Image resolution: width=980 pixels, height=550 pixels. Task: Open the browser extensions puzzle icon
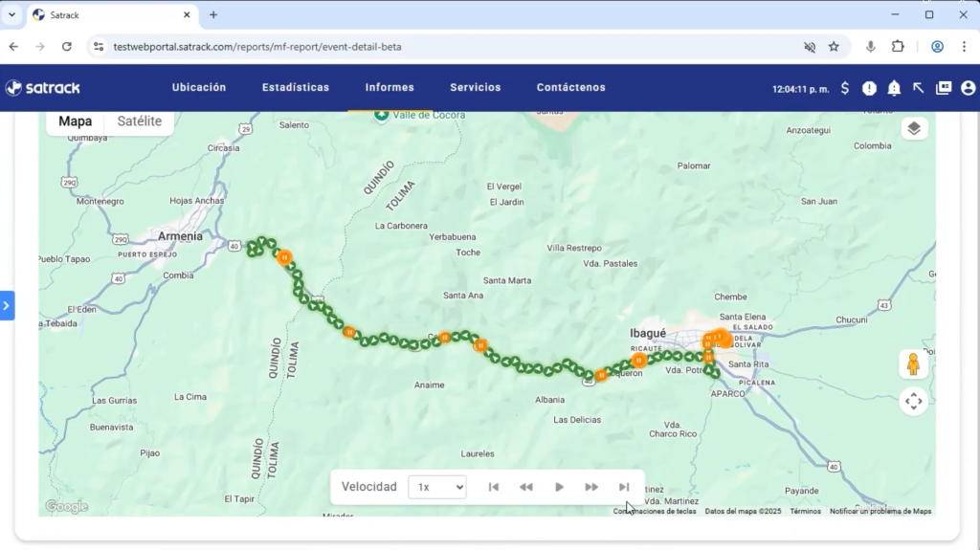[x=898, y=47]
